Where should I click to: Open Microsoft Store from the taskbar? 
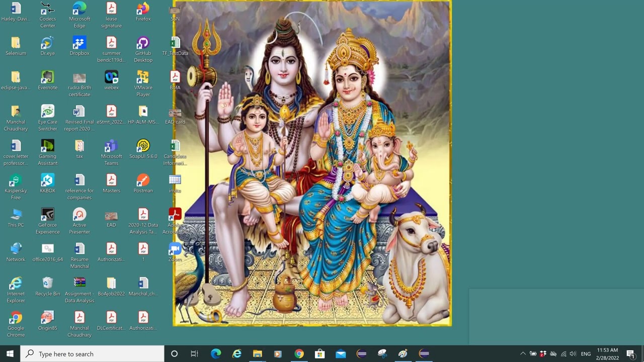tap(319, 353)
